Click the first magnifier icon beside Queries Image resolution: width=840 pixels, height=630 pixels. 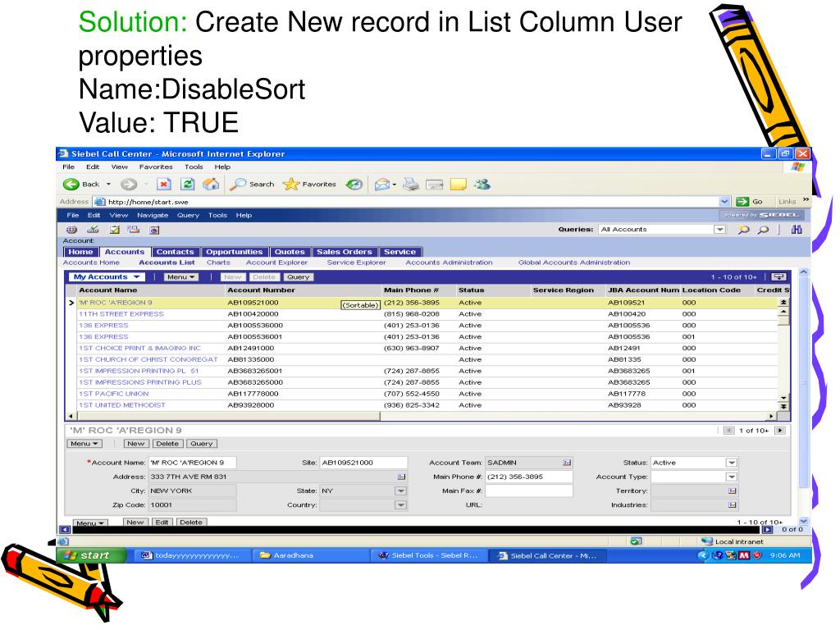coord(743,230)
